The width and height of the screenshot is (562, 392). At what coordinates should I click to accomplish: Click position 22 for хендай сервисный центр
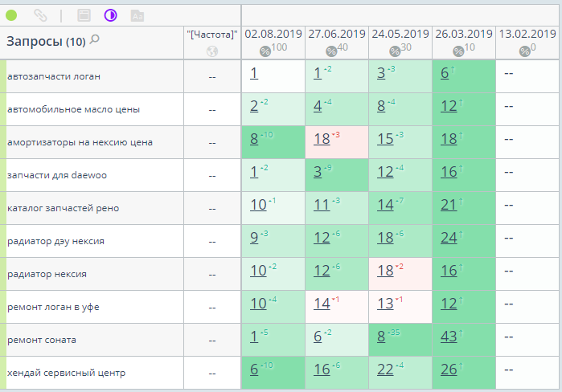tap(385, 370)
